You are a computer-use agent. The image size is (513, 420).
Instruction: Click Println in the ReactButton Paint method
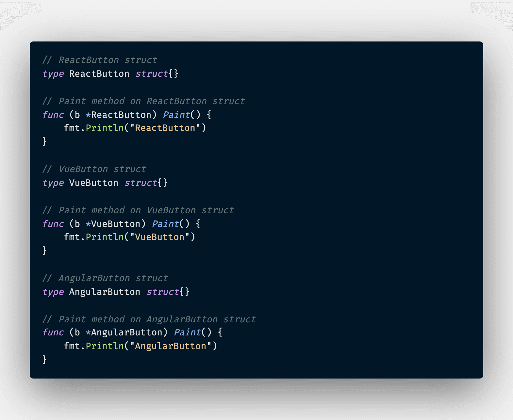point(105,128)
